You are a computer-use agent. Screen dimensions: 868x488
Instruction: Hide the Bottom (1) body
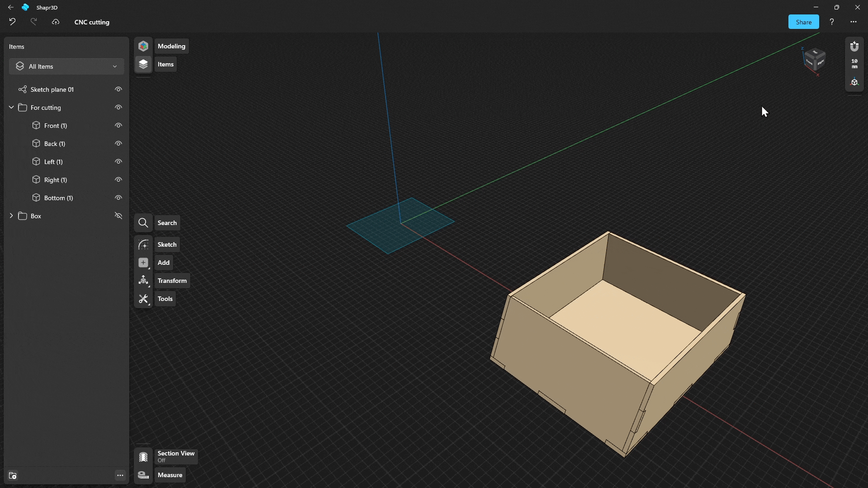[x=118, y=198]
